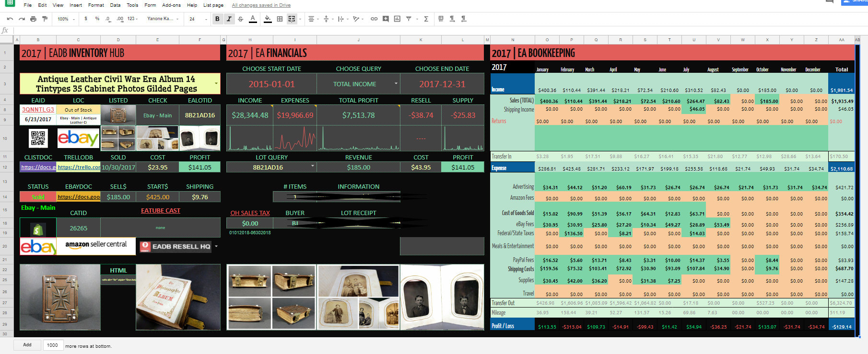Click the print icon

tap(33, 19)
